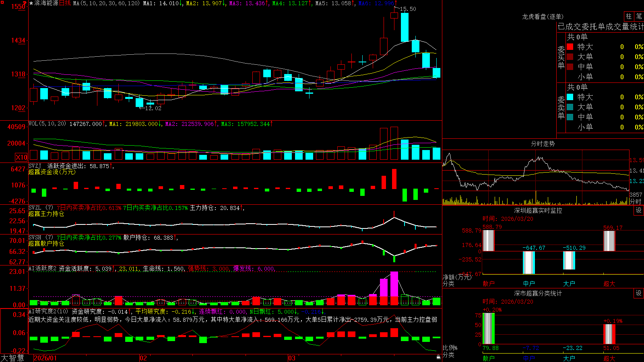Screen dimensions: 644x362
Task: Click the red 超大 bar labeled +0.19%
Action: pyautogui.click(x=609, y=334)
